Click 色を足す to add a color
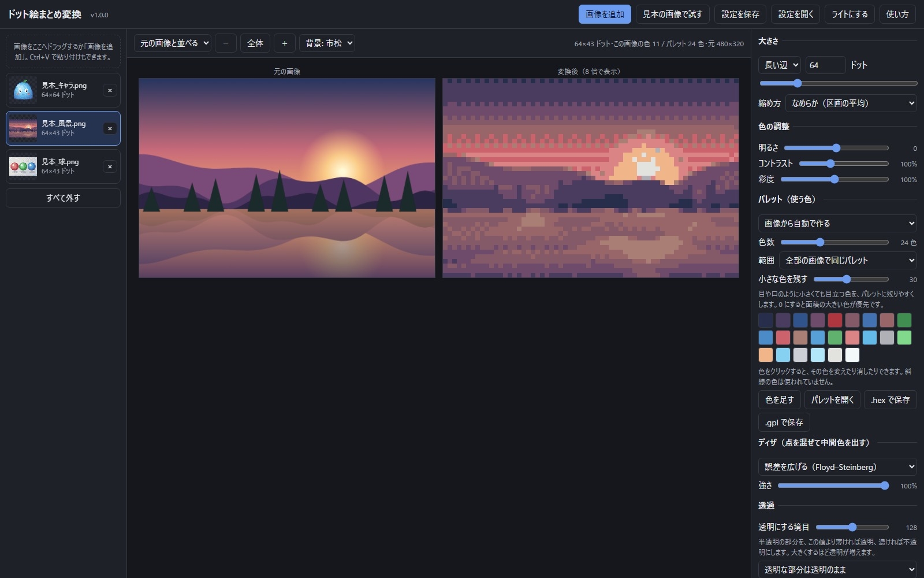Screen dimensions: 924x578 point(780,400)
